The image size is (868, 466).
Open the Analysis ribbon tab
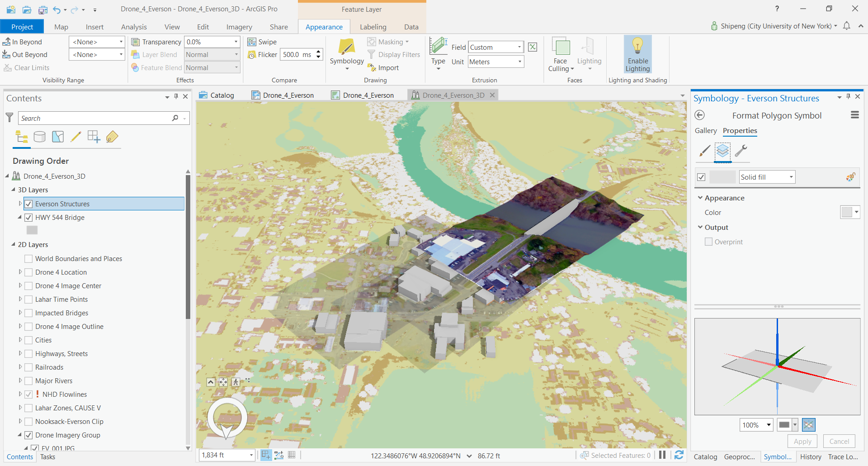tap(134, 27)
